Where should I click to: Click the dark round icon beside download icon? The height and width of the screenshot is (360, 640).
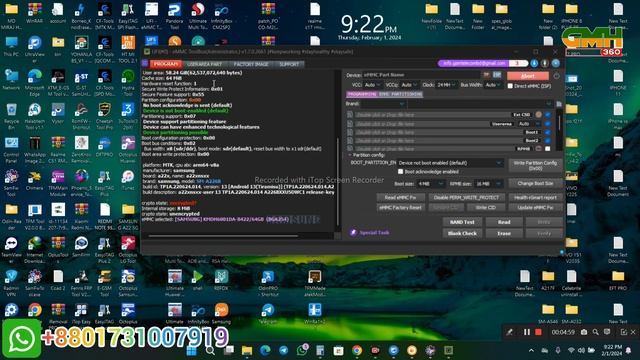[x=545, y=63]
